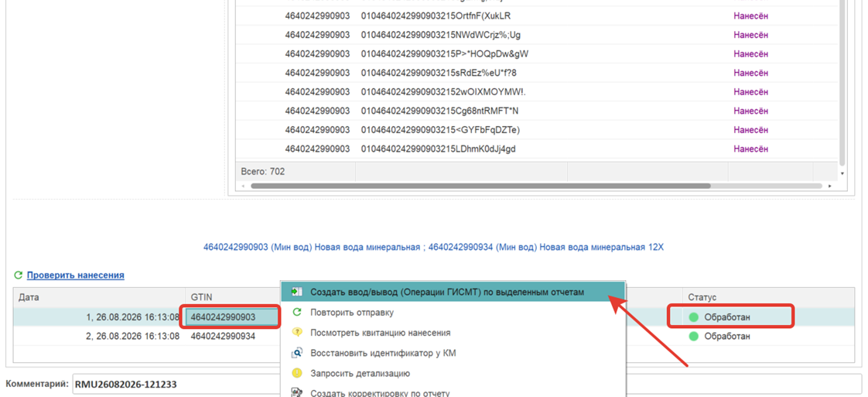
Task: Click Обработан status in the first row
Action: (x=727, y=317)
